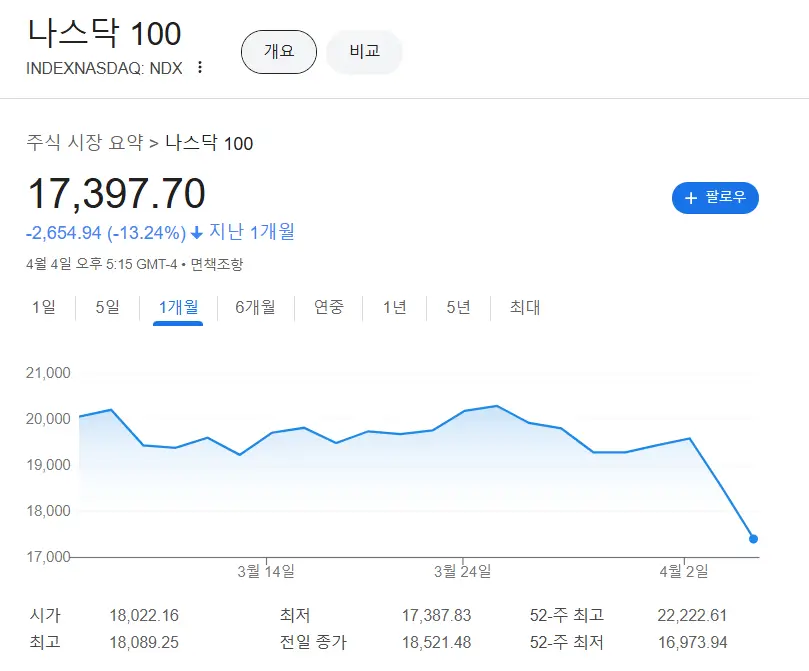Switch chart range to 1년
The image size is (809, 671).
(x=394, y=307)
